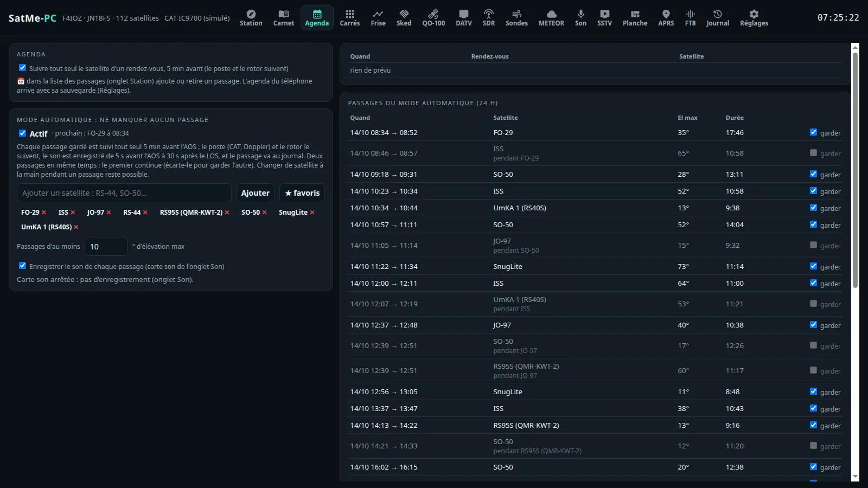Image resolution: width=868 pixels, height=488 pixels.
Task: Open the Station tab
Action: 251,18
